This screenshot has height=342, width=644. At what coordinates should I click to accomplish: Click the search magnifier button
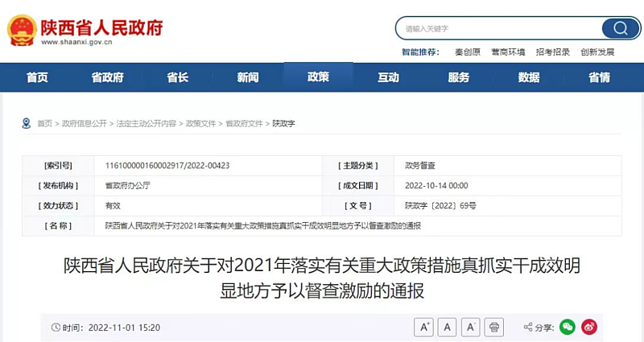click(x=621, y=28)
